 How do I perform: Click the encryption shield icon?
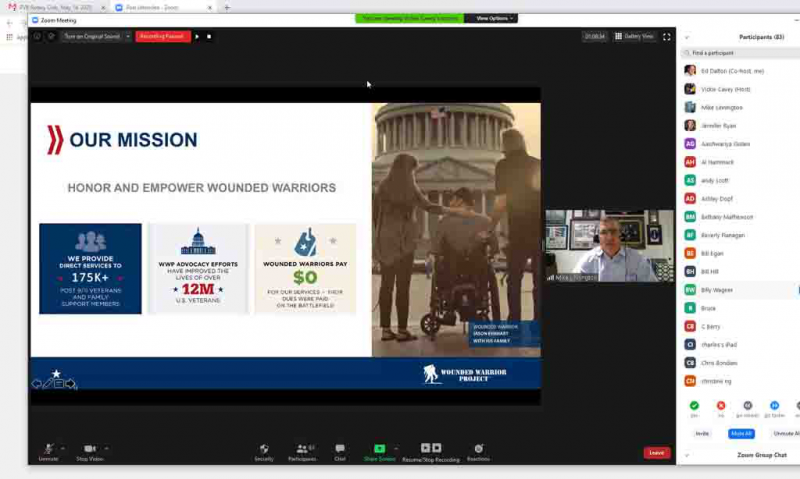tap(51, 36)
